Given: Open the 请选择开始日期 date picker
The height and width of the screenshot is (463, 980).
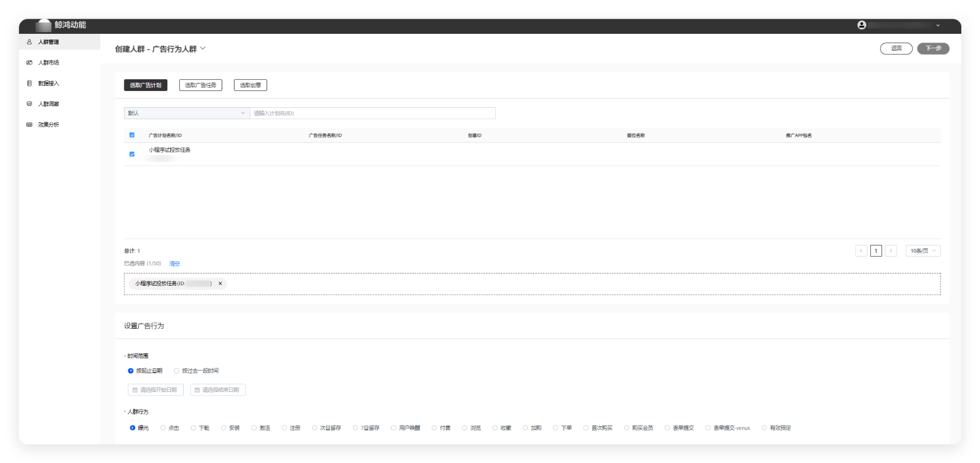Looking at the screenshot, I should (x=156, y=390).
